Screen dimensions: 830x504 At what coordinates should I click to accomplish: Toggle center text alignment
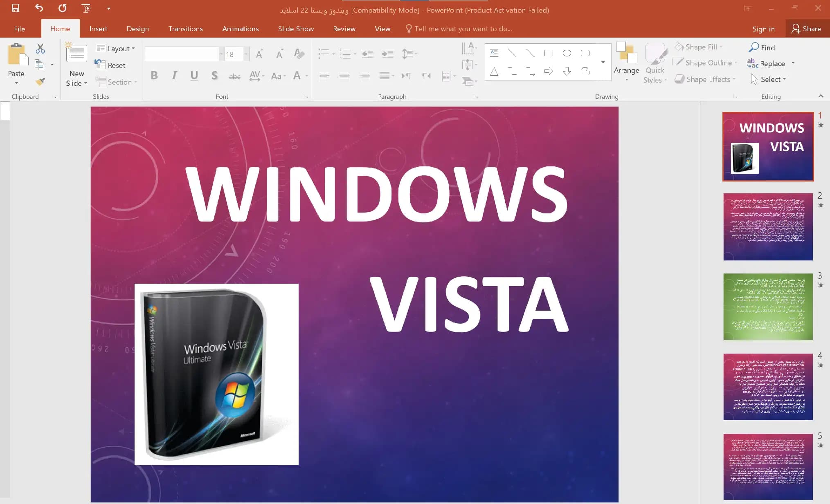coord(344,76)
